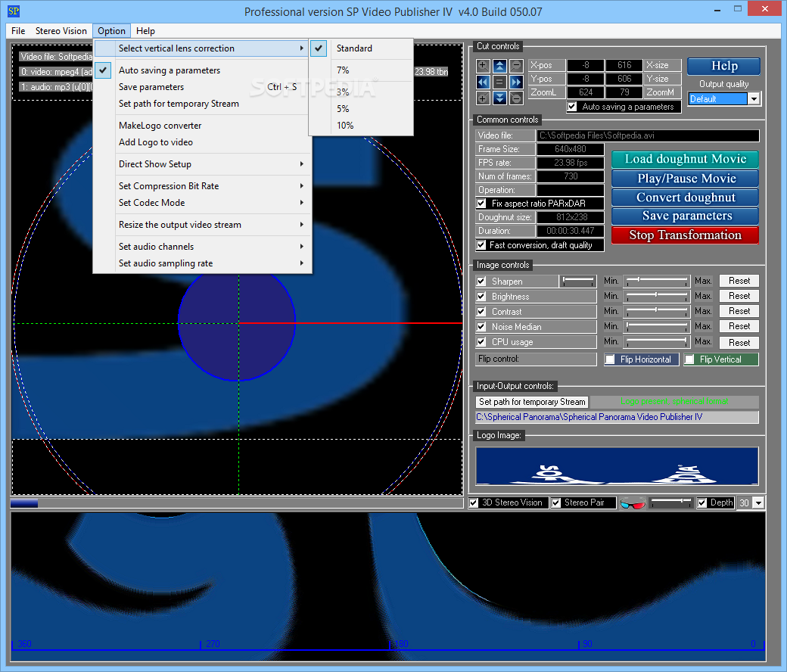The width and height of the screenshot is (787, 672).
Task: Toggle Fix aspect ratio PARxDAR checkbox
Action: click(481, 204)
